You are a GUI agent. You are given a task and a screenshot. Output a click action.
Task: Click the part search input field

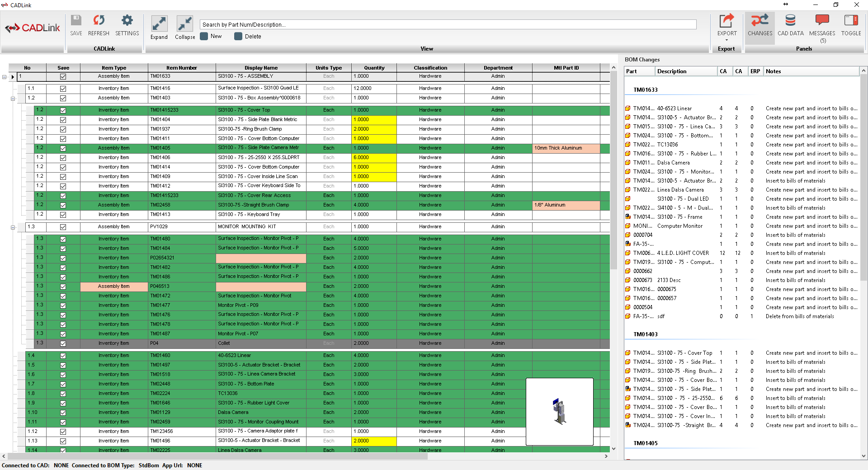pyautogui.click(x=448, y=24)
